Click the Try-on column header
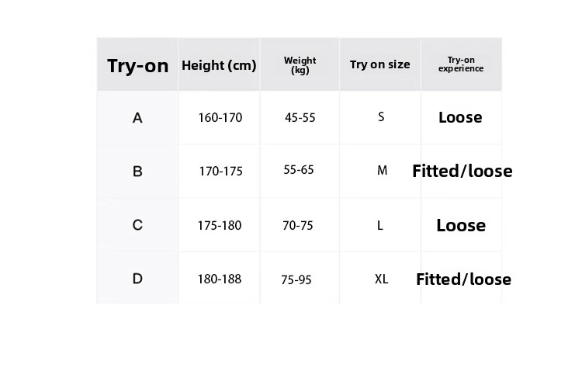Viewport: 582px width, 392px height. pyautogui.click(x=137, y=66)
